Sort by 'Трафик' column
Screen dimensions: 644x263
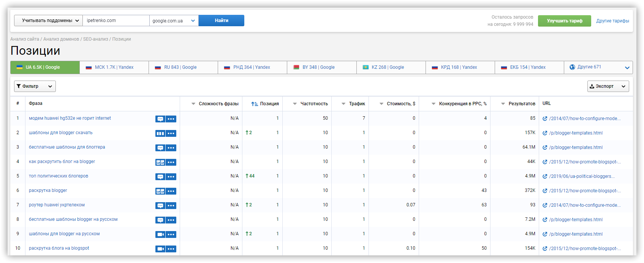click(353, 104)
